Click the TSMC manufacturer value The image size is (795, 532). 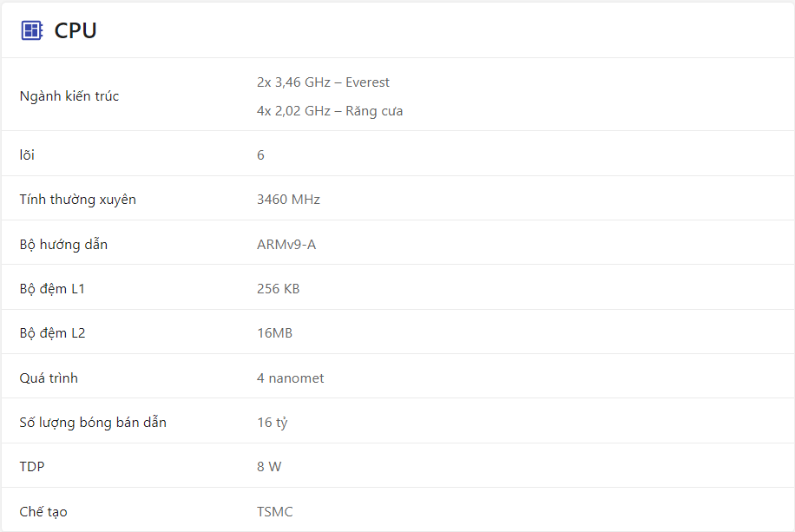pos(275,512)
